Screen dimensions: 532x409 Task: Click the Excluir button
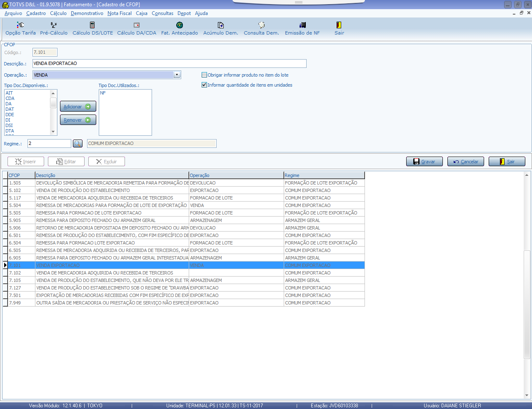(x=107, y=162)
